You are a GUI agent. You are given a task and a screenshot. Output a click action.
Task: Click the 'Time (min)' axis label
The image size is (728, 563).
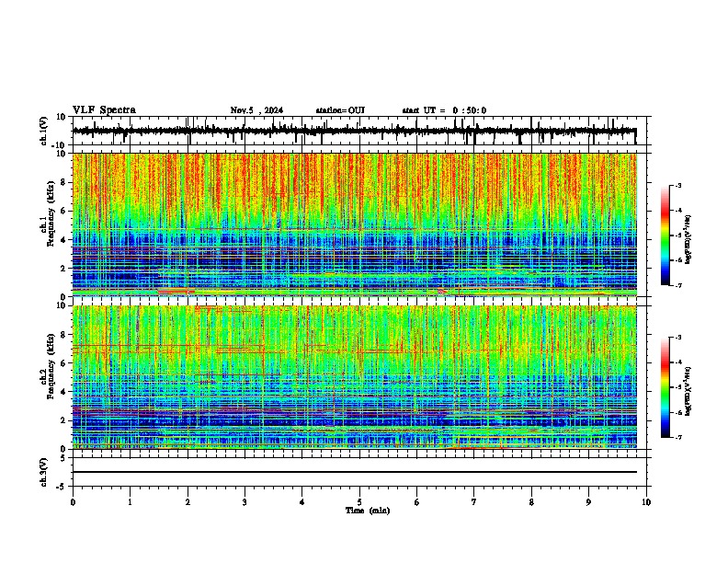point(368,511)
